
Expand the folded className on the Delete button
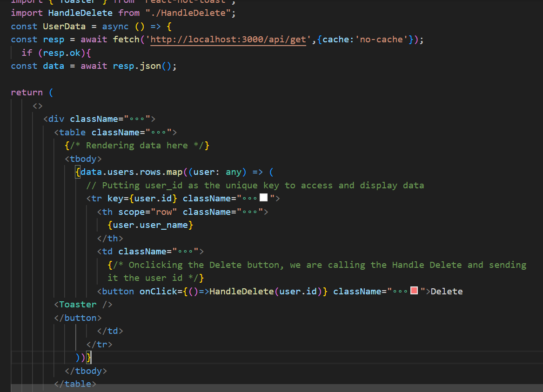point(401,291)
